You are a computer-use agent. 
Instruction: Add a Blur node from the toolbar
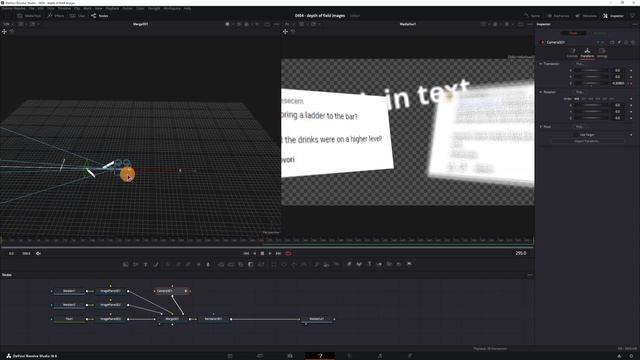(x=208, y=264)
